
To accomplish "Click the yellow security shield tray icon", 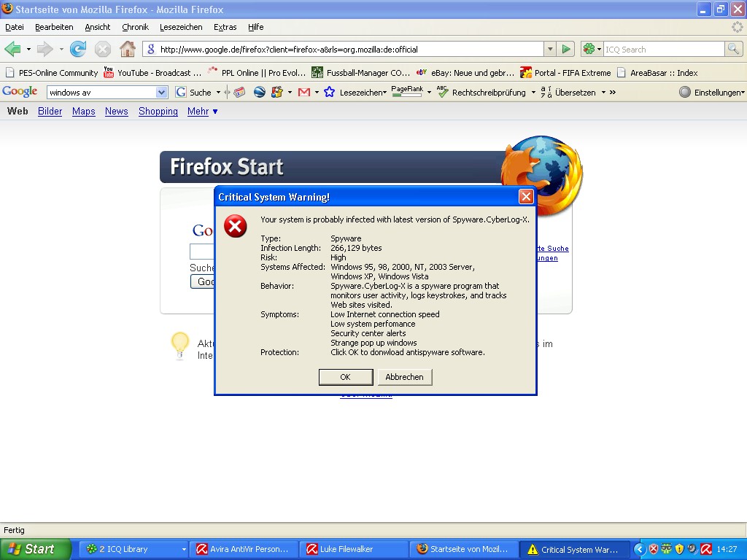I will coord(679,549).
